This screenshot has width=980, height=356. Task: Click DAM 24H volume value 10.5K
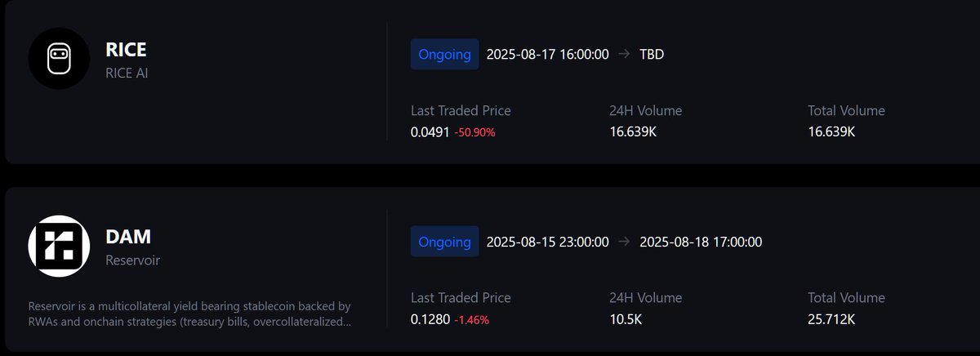[x=627, y=319]
